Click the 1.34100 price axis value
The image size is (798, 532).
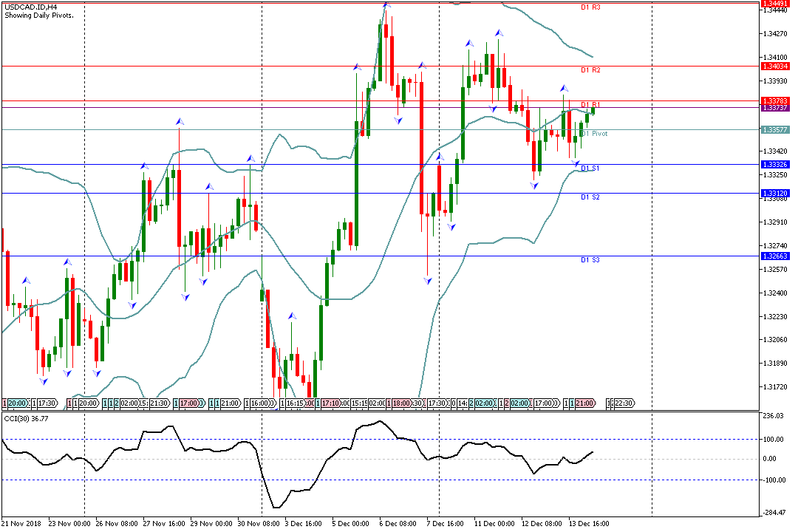[x=774, y=58]
